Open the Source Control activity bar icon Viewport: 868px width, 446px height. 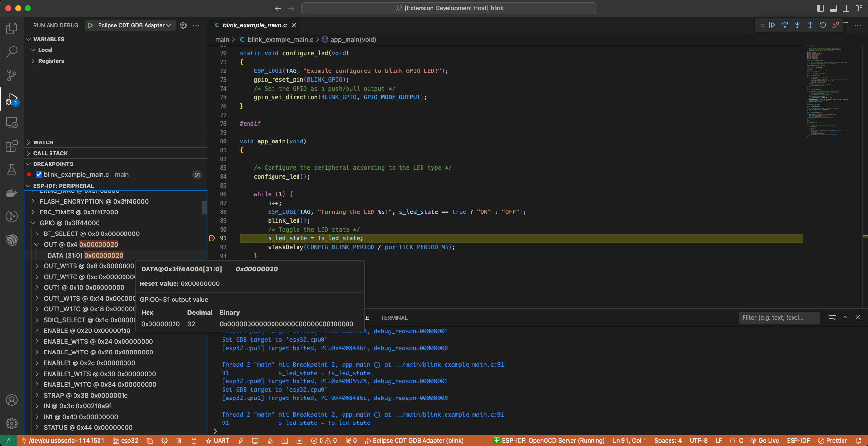pyautogui.click(x=12, y=75)
